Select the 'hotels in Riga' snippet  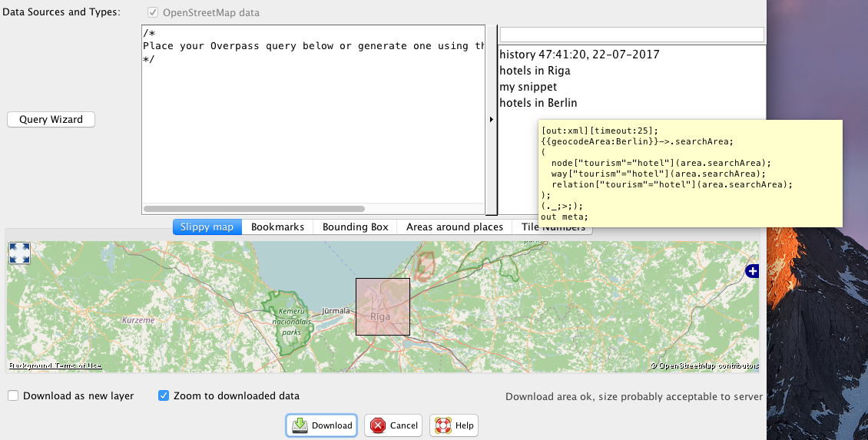(x=535, y=71)
